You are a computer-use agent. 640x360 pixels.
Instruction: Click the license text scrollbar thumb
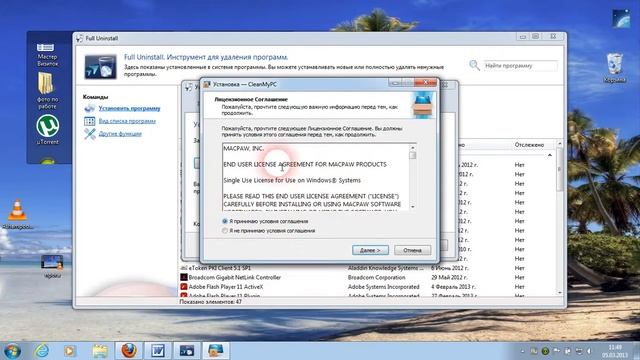click(x=413, y=155)
